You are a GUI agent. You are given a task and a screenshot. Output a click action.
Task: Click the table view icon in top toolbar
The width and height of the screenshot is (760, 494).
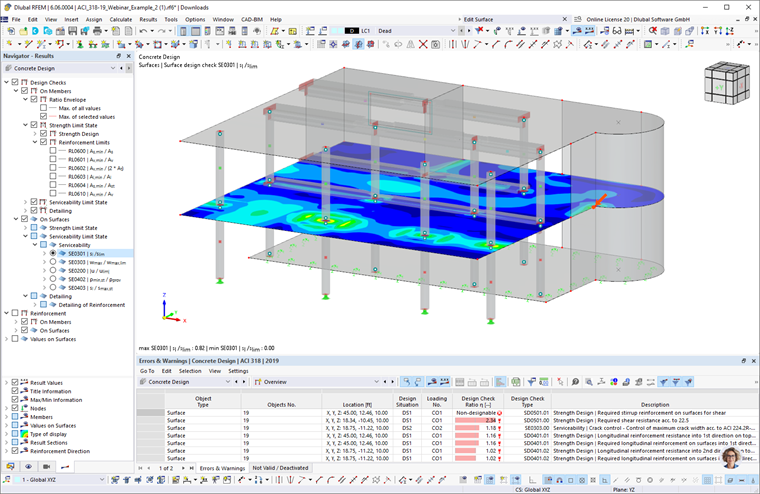pyautogui.click(x=195, y=31)
